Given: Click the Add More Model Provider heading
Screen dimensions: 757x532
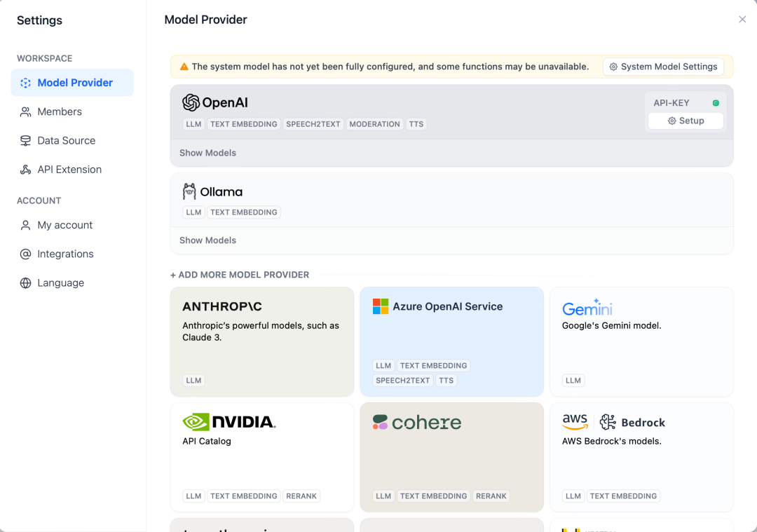Looking at the screenshot, I should 240,275.
